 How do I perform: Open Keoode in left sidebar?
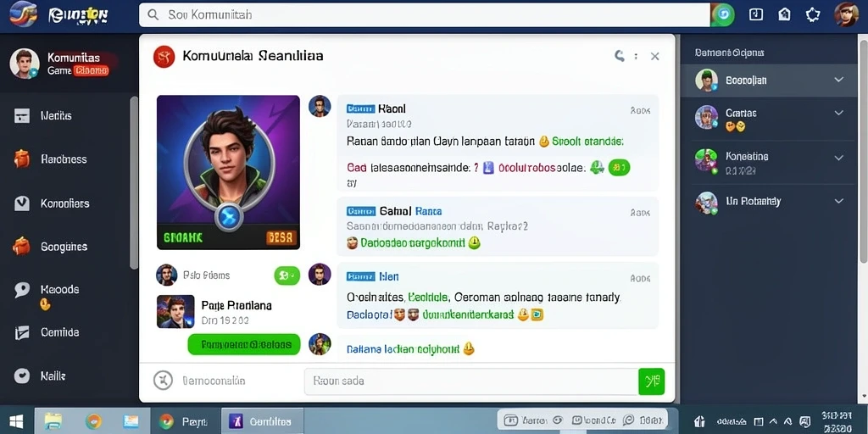tap(60, 290)
